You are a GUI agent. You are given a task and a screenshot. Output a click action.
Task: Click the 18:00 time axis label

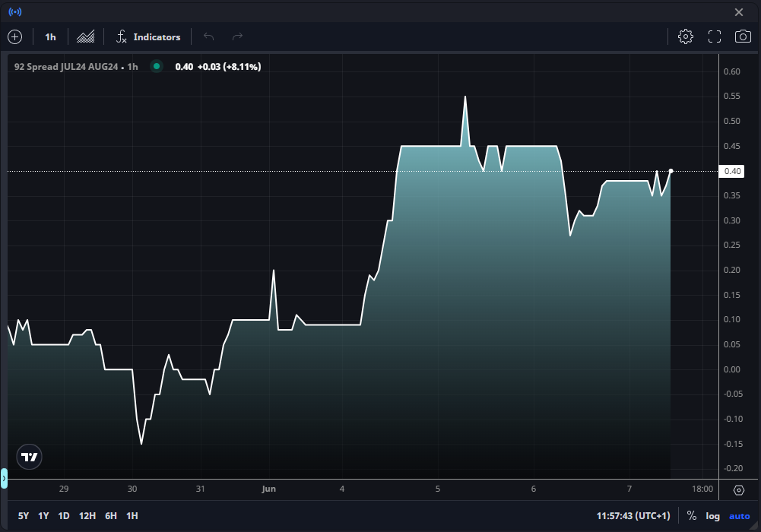[x=702, y=489]
